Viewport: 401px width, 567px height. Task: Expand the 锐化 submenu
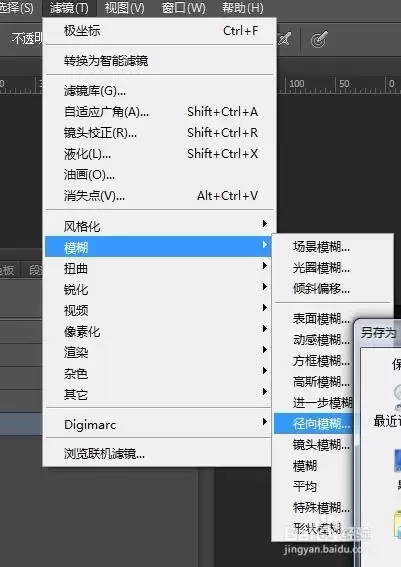[x=158, y=289]
